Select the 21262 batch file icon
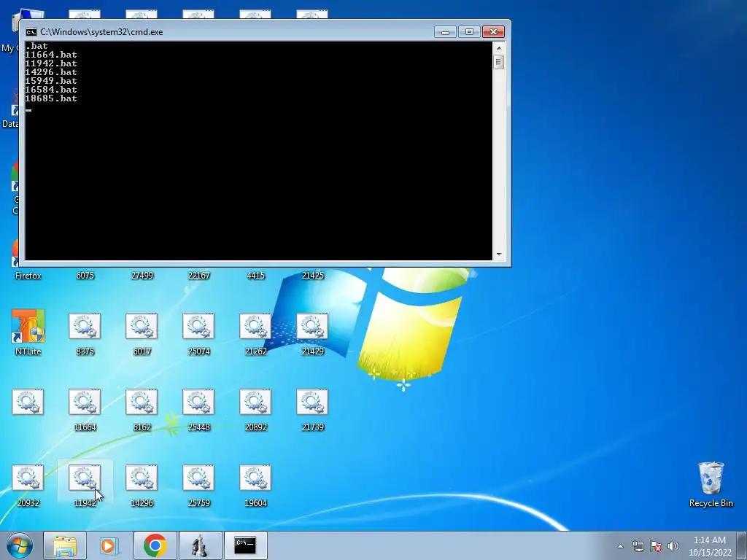 click(255, 326)
